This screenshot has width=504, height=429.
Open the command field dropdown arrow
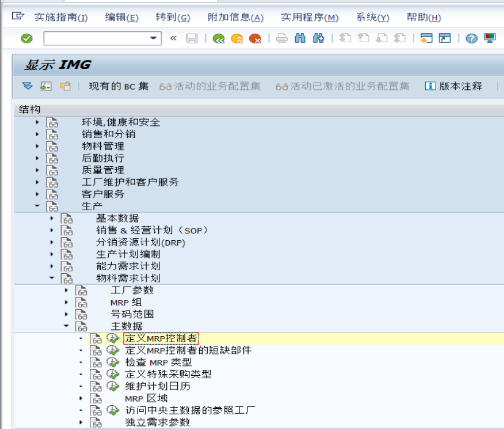153,38
